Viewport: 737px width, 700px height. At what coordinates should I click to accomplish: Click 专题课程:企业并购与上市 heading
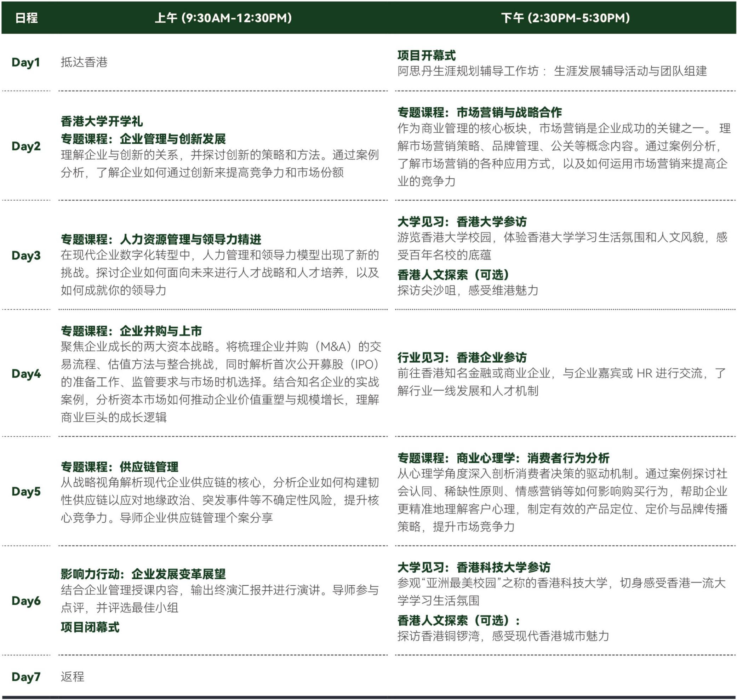click(131, 331)
